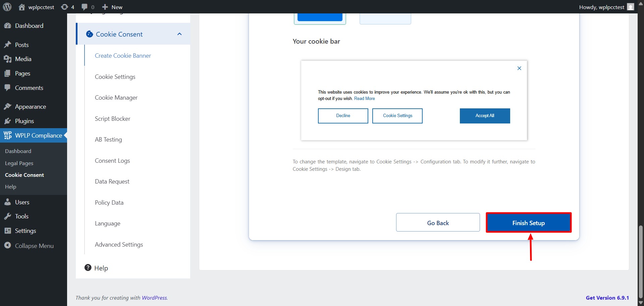
Task: Open the comments bubble icon in admin bar
Action: tap(85, 7)
